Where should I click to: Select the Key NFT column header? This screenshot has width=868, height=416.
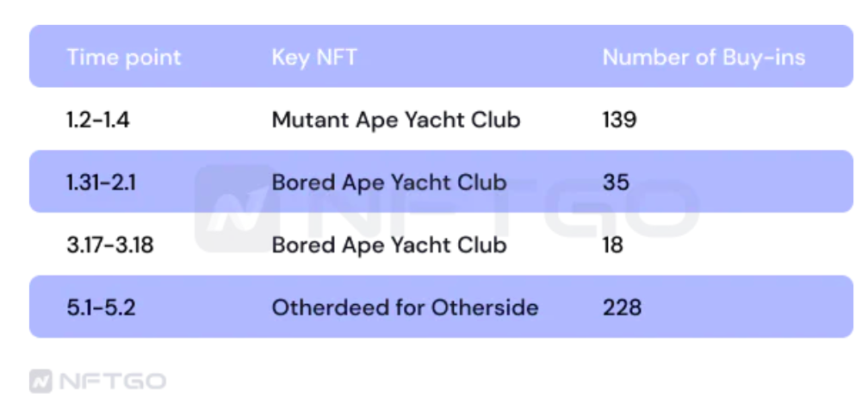coord(314,58)
